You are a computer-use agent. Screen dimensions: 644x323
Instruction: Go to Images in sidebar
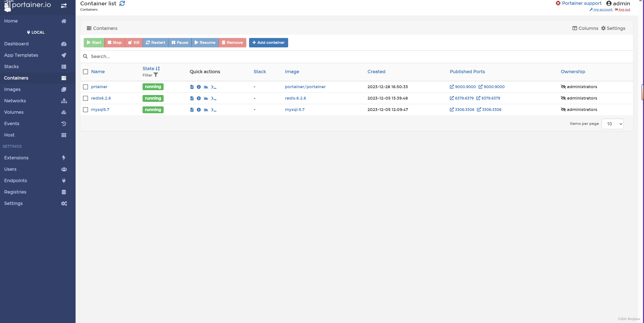(x=12, y=89)
